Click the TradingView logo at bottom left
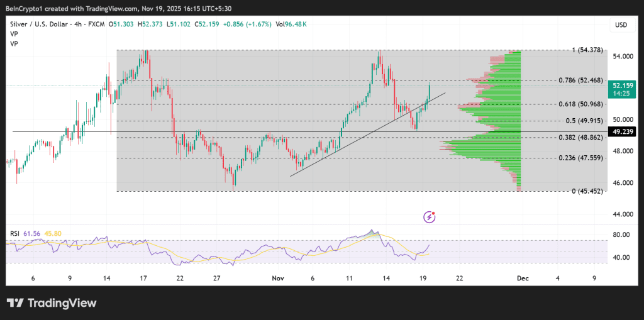This screenshot has width=644, height=320. (x=52, y=303)
